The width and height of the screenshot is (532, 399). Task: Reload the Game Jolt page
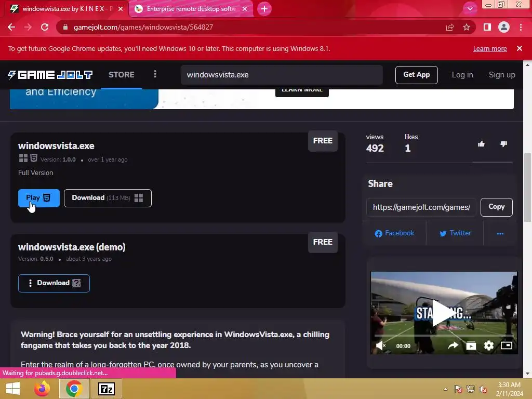point(45,27)
